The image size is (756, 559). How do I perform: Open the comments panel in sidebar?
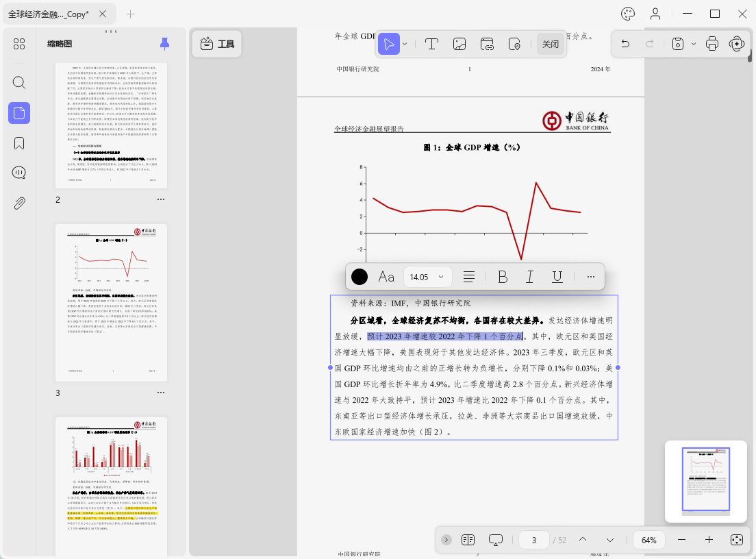pos(18,172)
